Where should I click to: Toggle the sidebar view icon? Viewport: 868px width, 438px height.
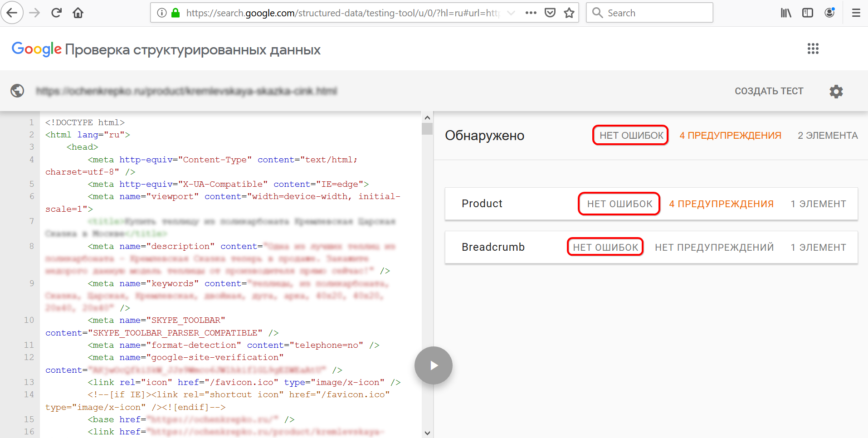click(x=808, y=13)
